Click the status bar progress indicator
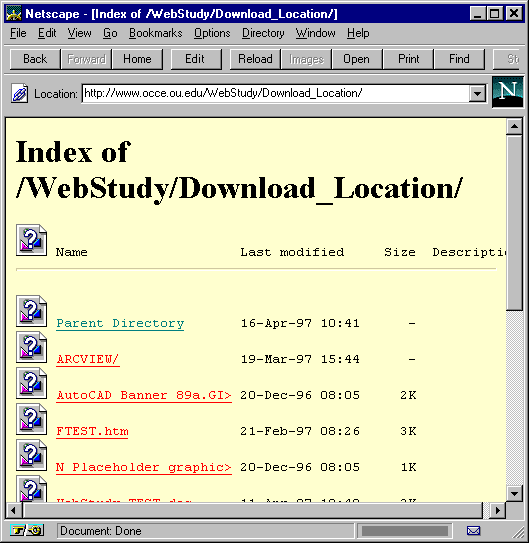The height and width of the screenshot is (543, 529). [x=404, y=531]
